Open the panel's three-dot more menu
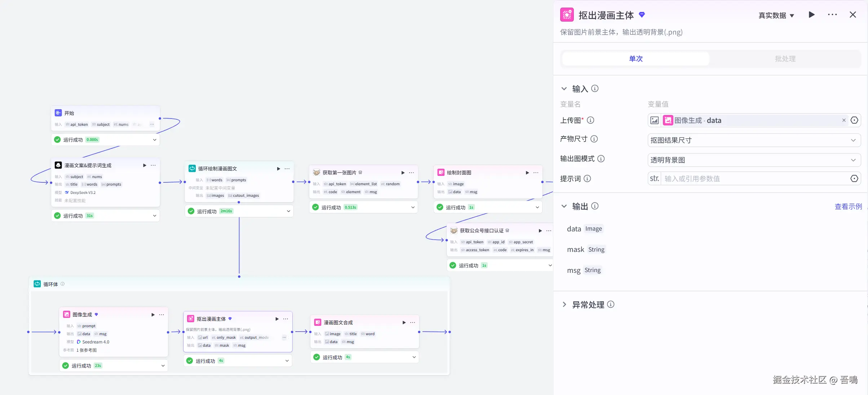The image size is (868, 395). (x=832, y=15)
